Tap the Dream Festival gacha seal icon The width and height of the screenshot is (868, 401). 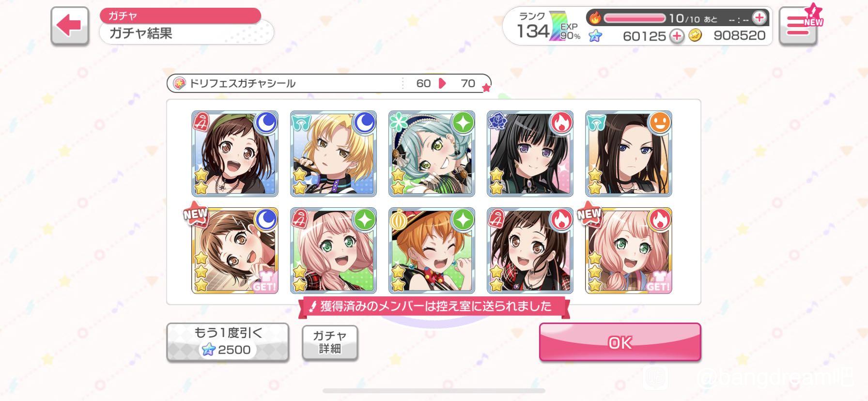click(179, 83)
